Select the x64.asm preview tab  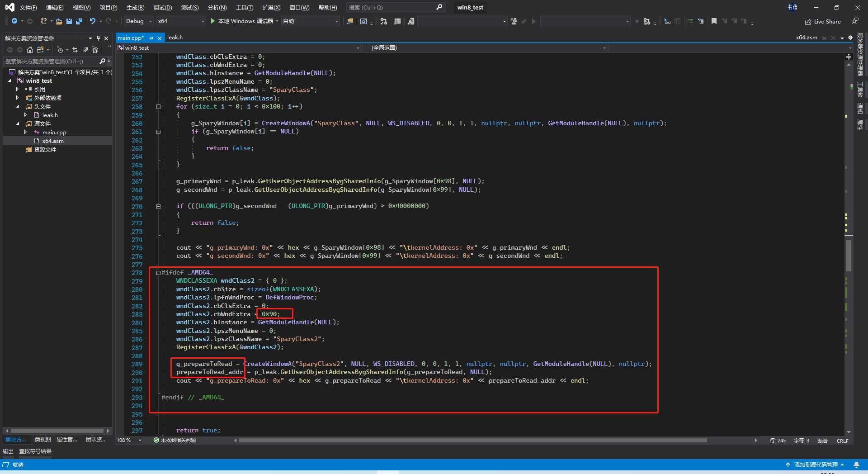tap(807, 38)
